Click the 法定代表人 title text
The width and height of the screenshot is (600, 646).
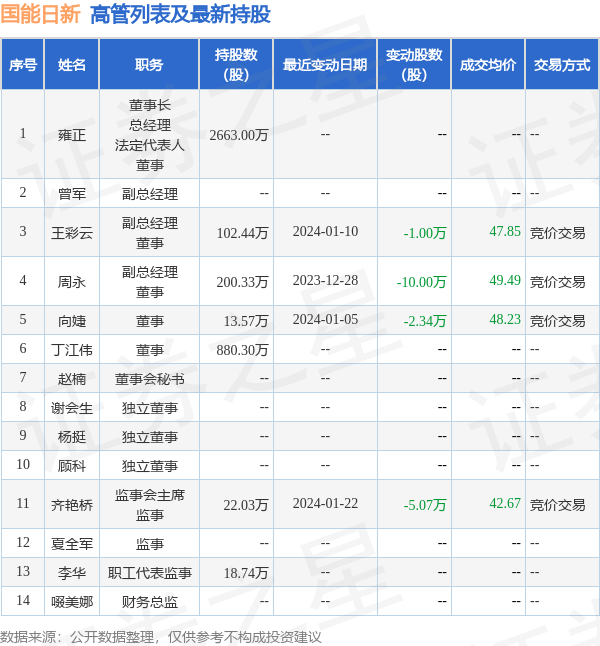point(150,145)
